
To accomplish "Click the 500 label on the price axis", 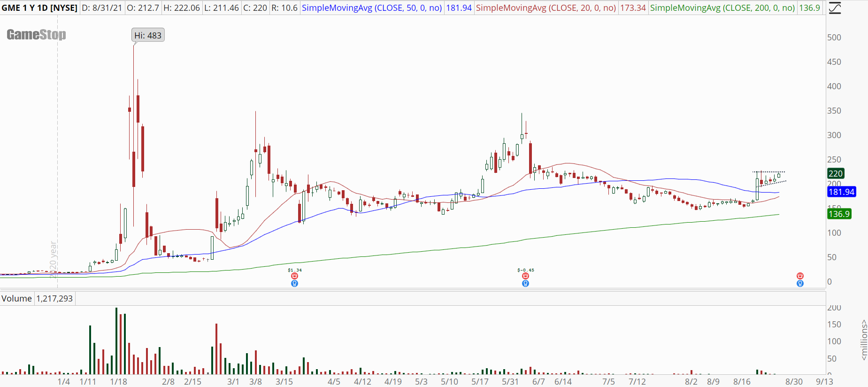I will tap(834, 38).
